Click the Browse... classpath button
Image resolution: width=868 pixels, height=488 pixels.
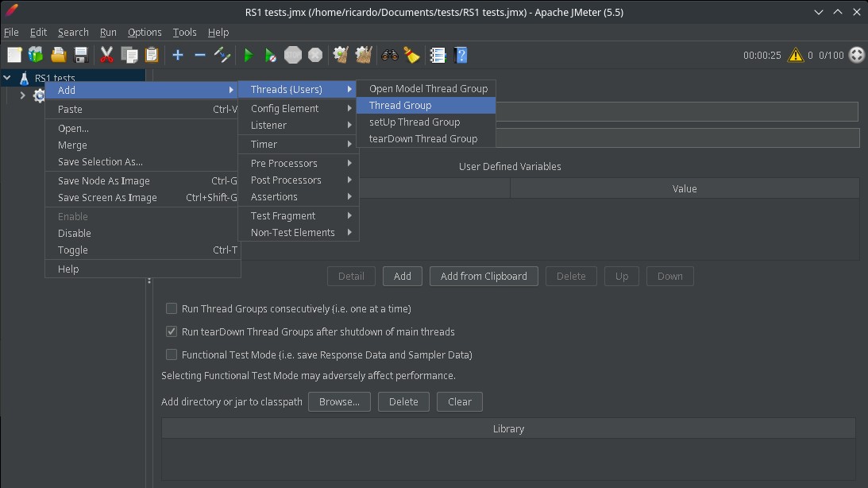click(x=339, y=401)
